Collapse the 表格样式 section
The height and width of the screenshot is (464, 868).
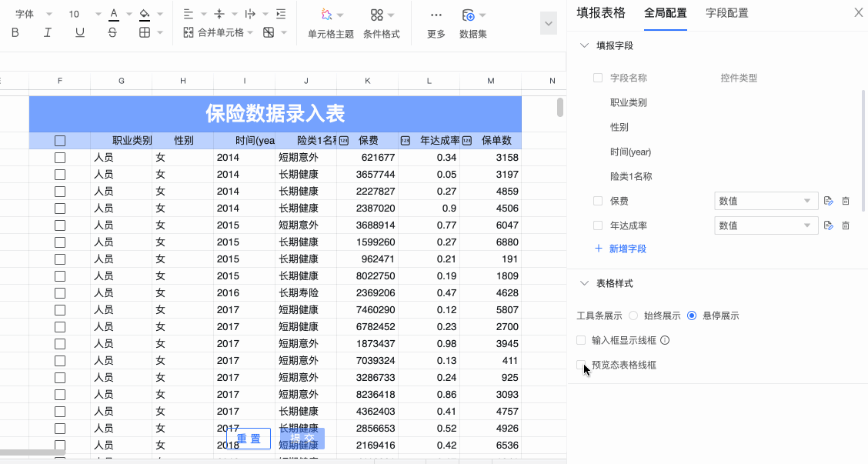point(584,283)
